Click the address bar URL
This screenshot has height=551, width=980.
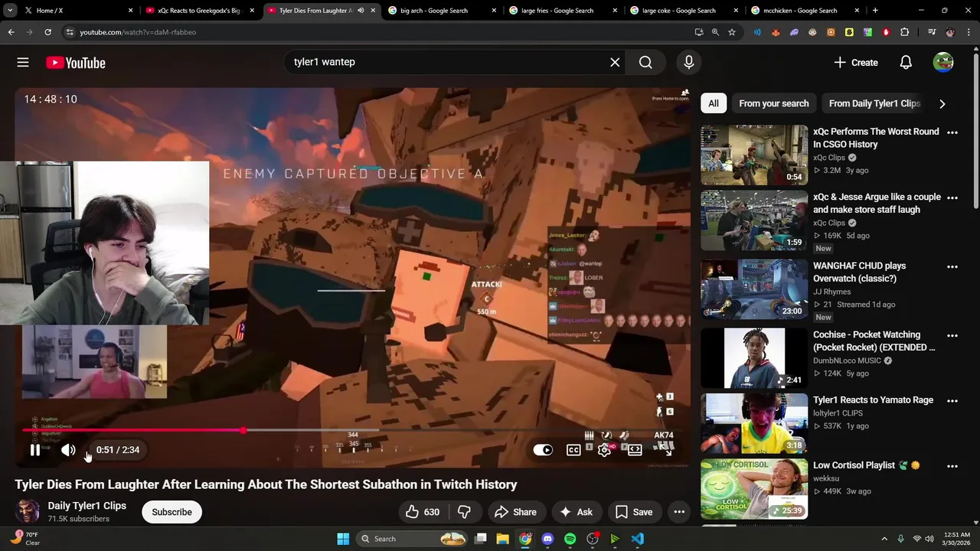coord(138,32)
